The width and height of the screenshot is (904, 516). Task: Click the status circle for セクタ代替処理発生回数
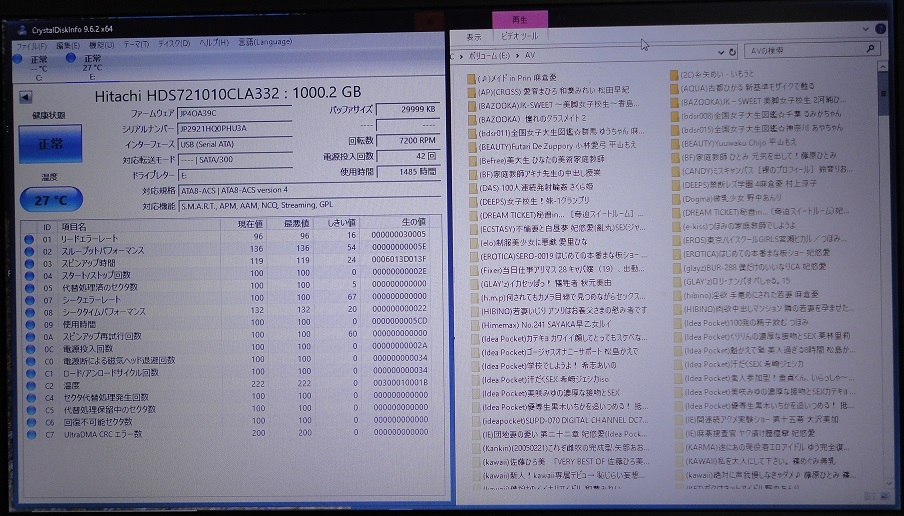pos(30,398)
